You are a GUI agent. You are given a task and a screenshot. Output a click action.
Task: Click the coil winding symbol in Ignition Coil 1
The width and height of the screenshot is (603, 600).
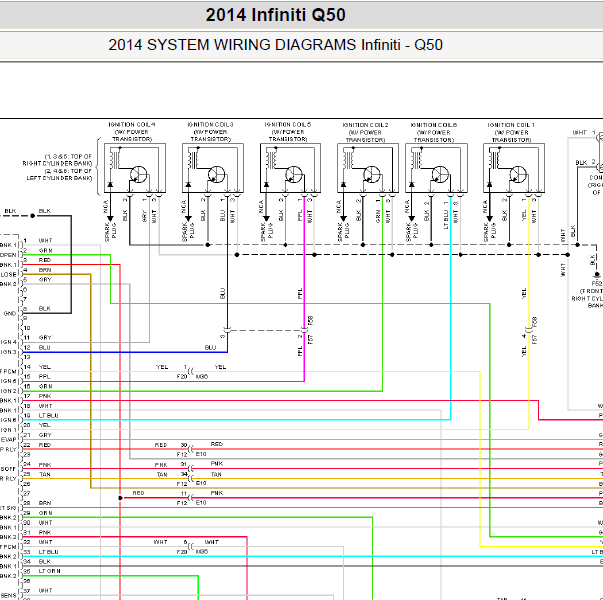[x=494, y=158]
